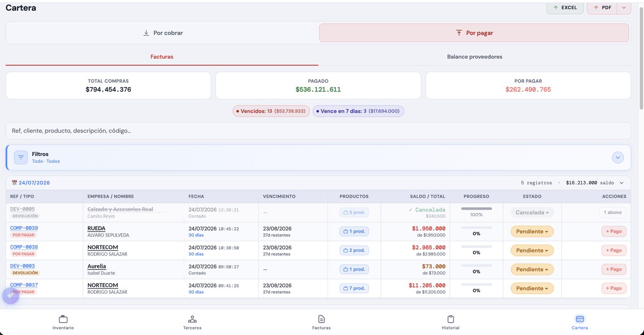Filter by Vence en 7 días chip

point(358,111)
